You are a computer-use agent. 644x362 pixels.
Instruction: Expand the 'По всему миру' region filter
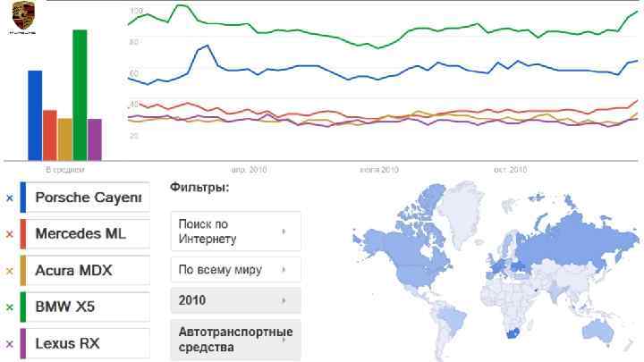coord(235,269)
